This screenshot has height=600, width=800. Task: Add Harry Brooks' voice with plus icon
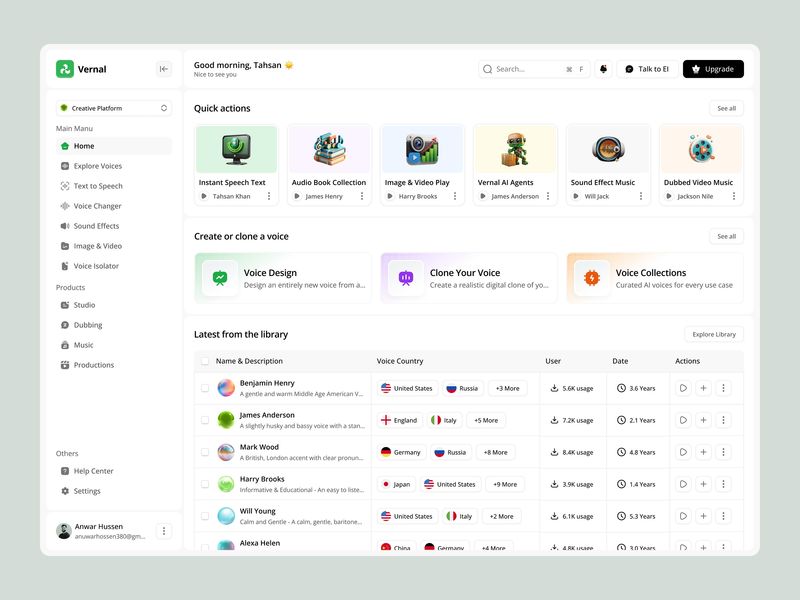[x=703, y=484]
